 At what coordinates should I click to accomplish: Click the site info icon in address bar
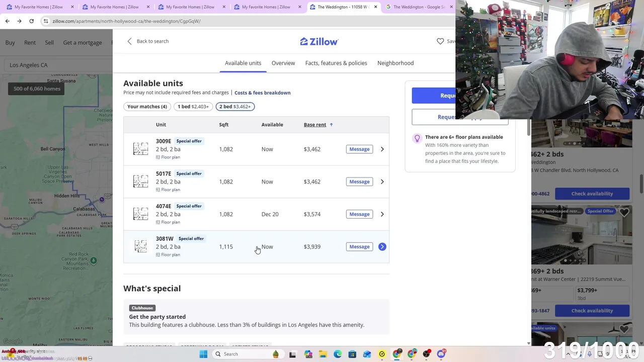[x=46, y=21]
